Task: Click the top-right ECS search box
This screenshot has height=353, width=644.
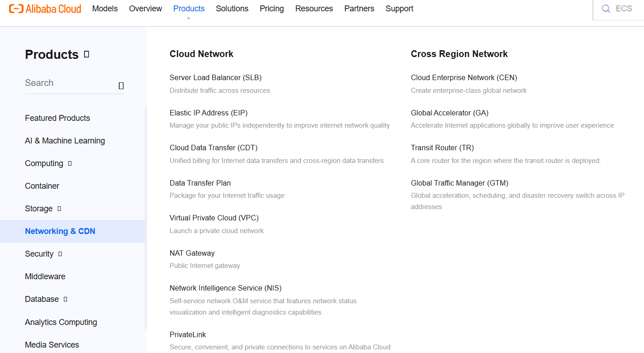Action: (618, 9)
